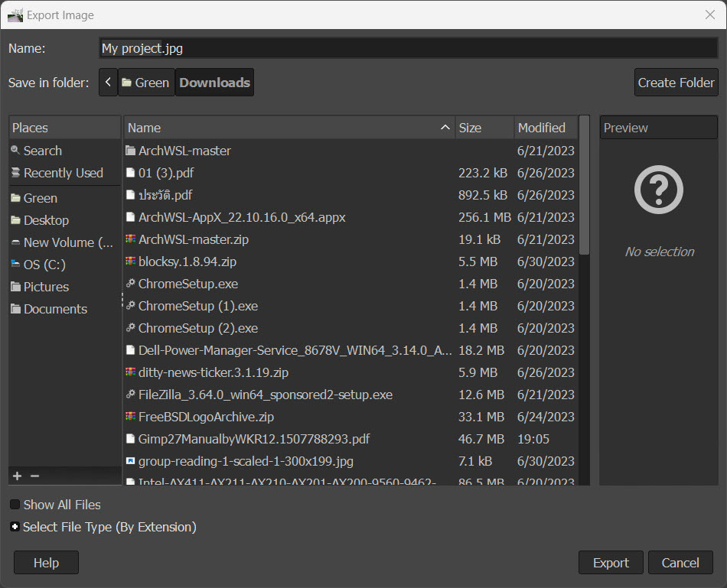
Task: Go to Green folder in path bar
Action: (145, 83)
